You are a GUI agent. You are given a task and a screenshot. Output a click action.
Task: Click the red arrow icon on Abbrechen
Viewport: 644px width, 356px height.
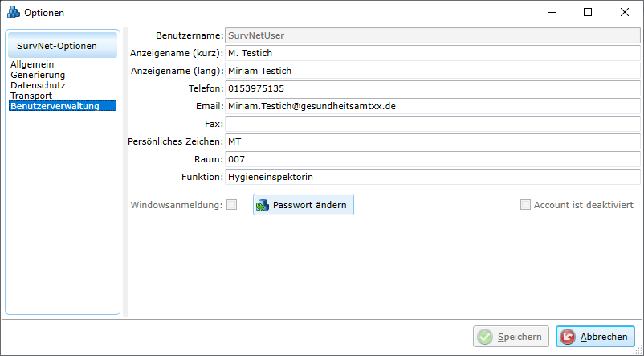coord(568,338)
